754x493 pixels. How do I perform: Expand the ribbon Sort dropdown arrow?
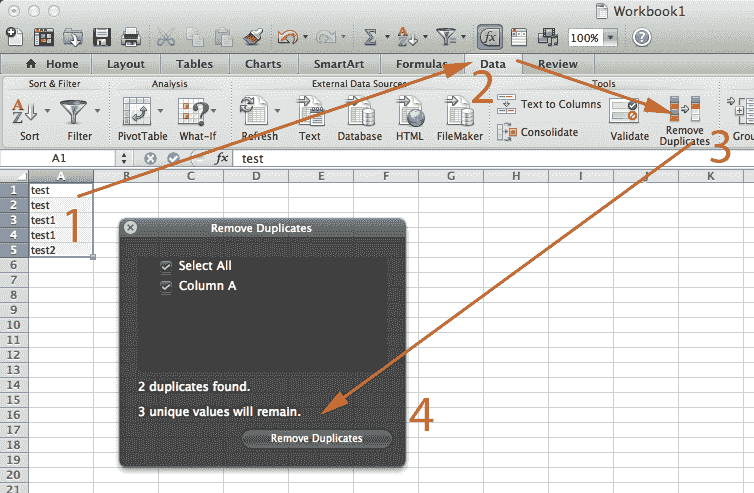tap(47, 111)
